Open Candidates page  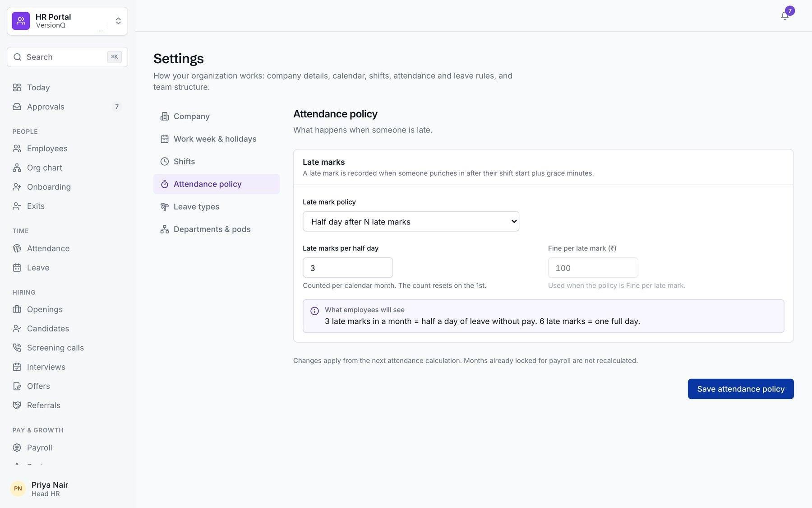pos(67,329)
